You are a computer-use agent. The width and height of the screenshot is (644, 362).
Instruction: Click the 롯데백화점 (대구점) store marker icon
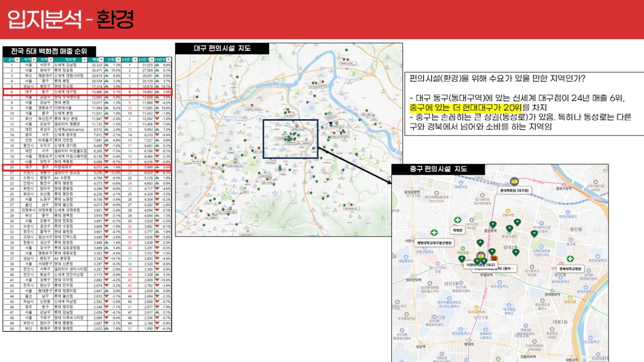[x=513, y=181]
